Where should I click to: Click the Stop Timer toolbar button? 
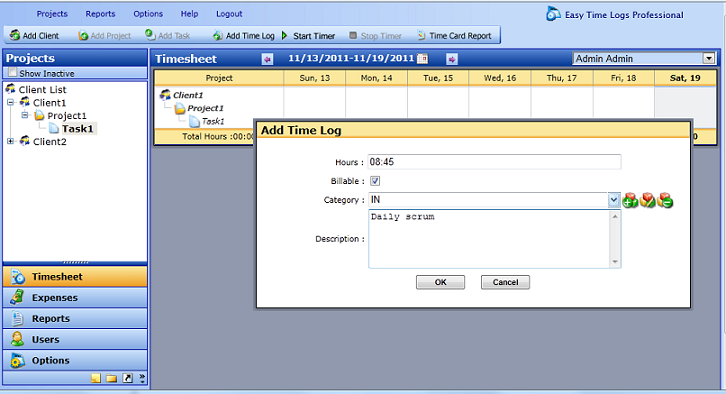pos(375,36)
